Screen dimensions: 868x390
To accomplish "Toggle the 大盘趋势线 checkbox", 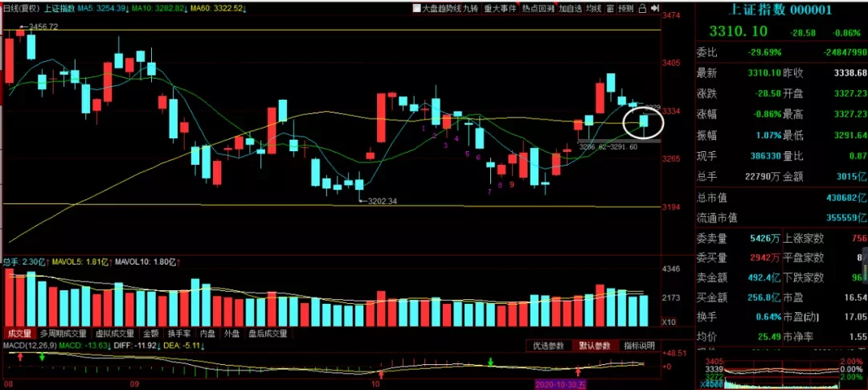I will [416, 9].
